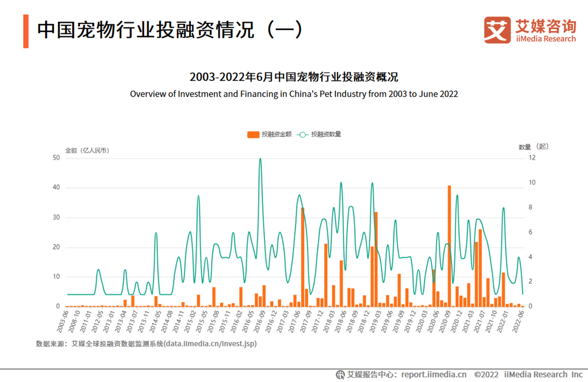Image resolution: width=588 pixels, height=382 pixels.
Task: Click the 2022-06 x-axis label
Action: click(518, 321)
